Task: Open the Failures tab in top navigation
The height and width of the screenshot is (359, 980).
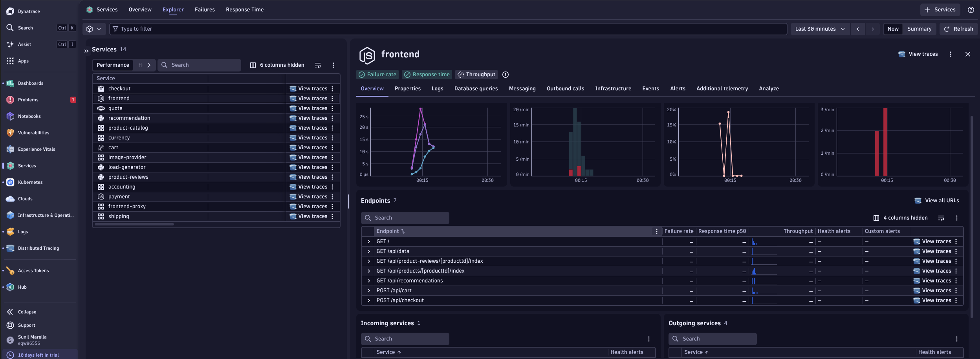Action: coord(205,10)
